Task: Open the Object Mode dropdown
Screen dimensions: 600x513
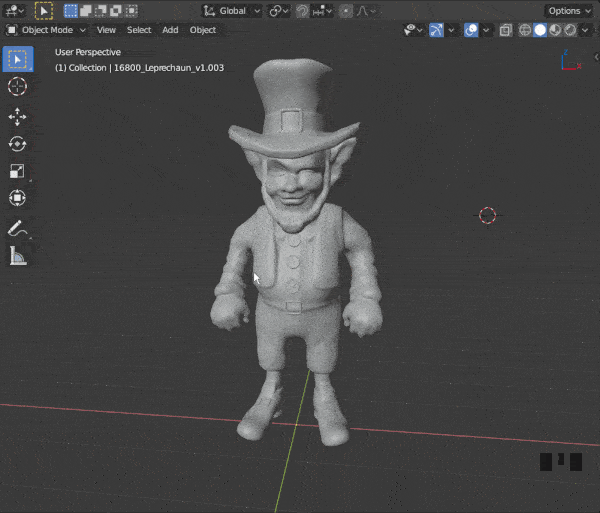Action: 46,30
